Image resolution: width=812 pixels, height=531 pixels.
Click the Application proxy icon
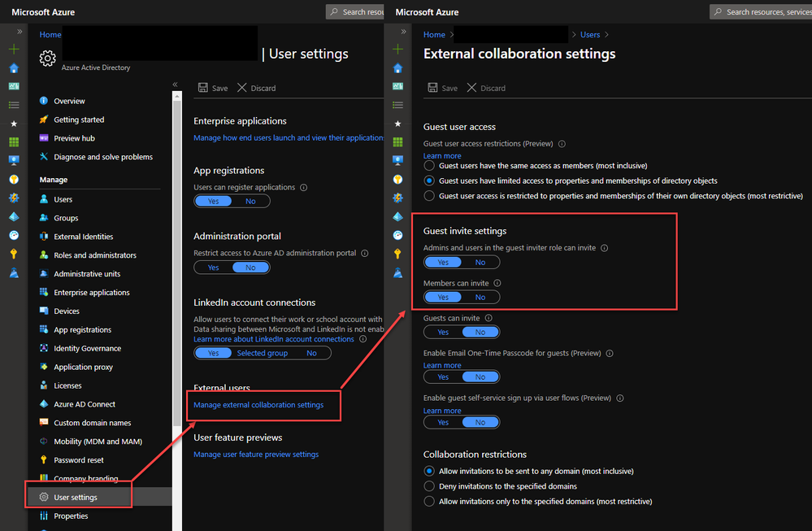point(44,367)
